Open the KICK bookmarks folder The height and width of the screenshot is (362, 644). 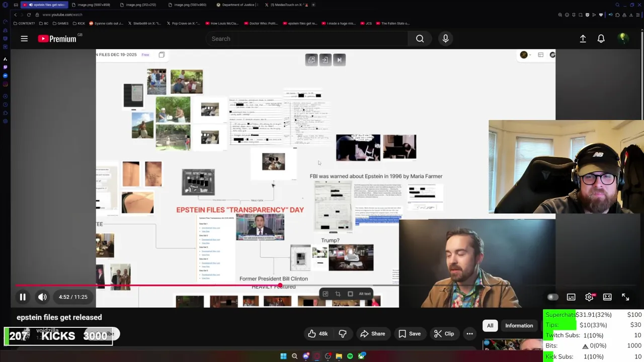pyautogui.click(x=78, y=23)
